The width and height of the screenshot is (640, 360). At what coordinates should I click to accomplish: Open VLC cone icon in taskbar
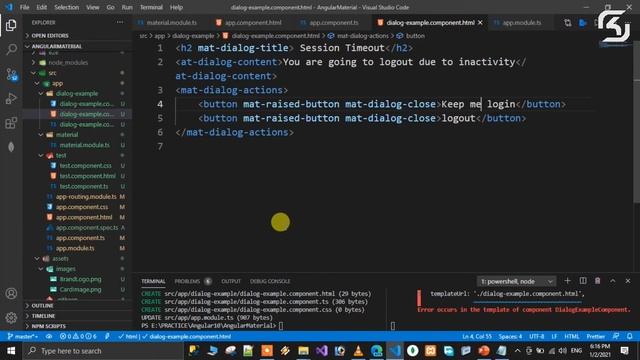[358, 351]
